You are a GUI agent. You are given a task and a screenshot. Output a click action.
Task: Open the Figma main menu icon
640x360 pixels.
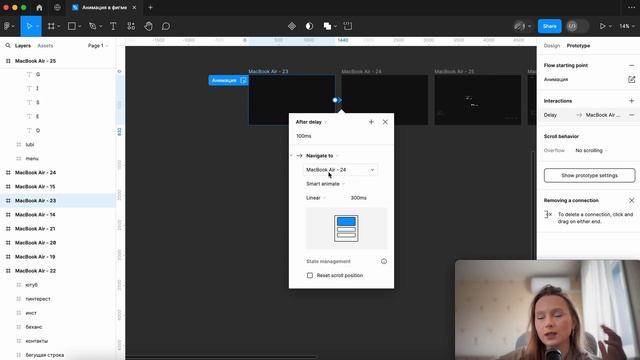(7, 26)
